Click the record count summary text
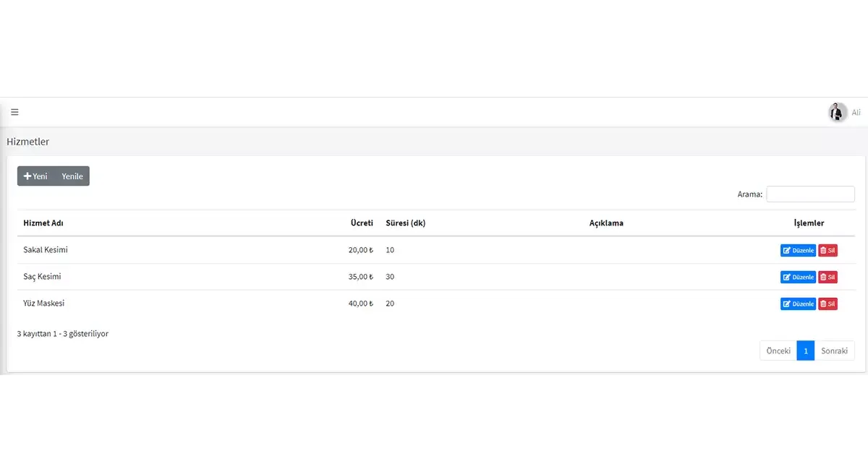868x472 pixels. point(63,334)
